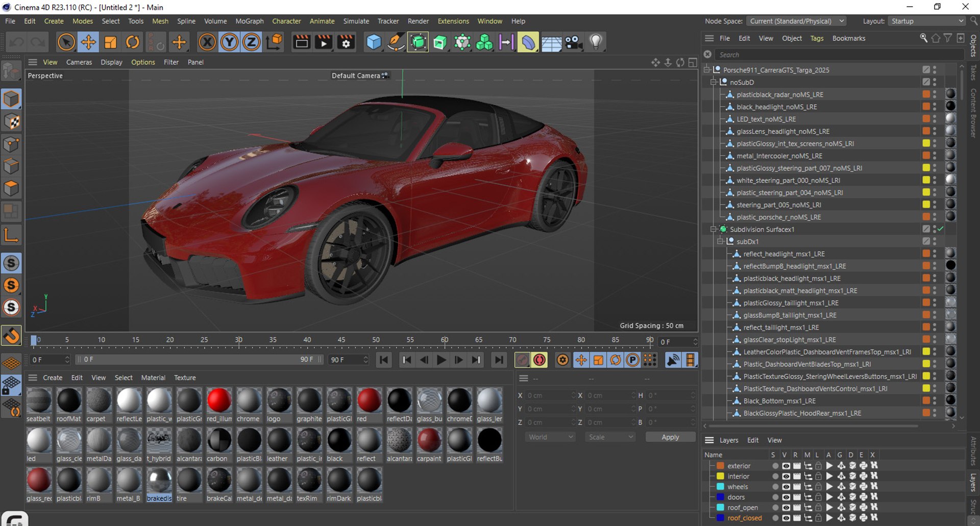980x526 pixels.
Task: Select the carpaint material swatch
Action: tap(429, 440)
